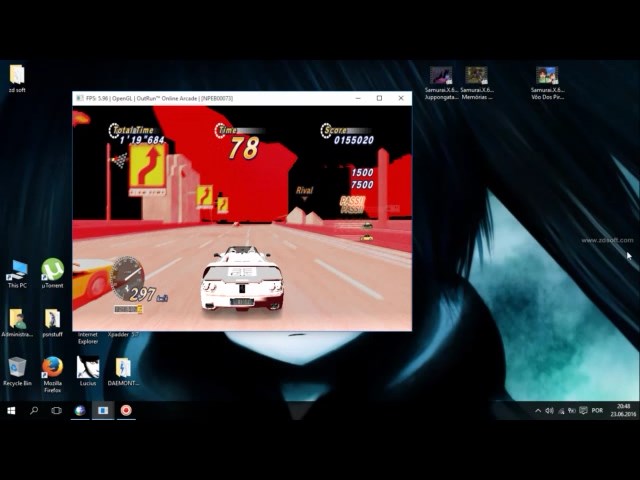
Task: Open the Samurai X Juppongatana video file
Action: [x=441, y=76]
